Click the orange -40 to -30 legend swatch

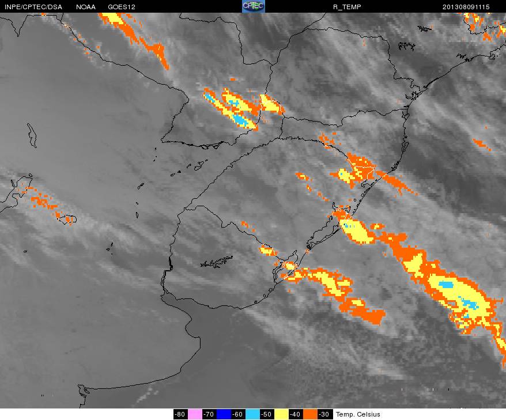coord(310,414)
